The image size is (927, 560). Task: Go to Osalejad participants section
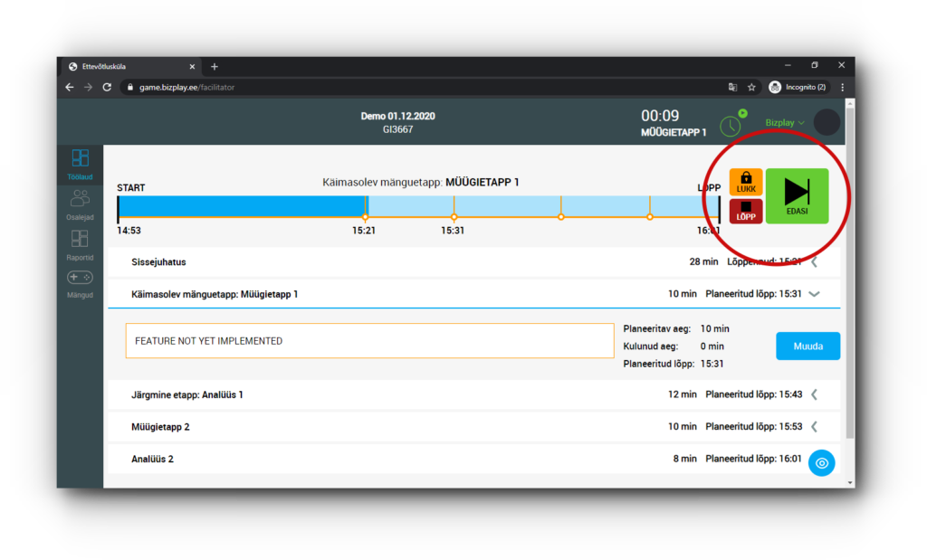tap(81, 204)
